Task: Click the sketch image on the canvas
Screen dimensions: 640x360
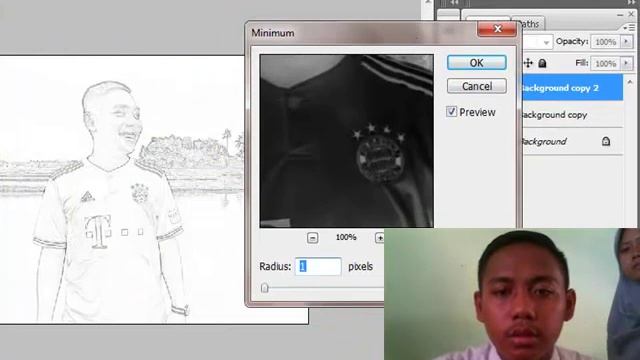Action: point(122,190)
